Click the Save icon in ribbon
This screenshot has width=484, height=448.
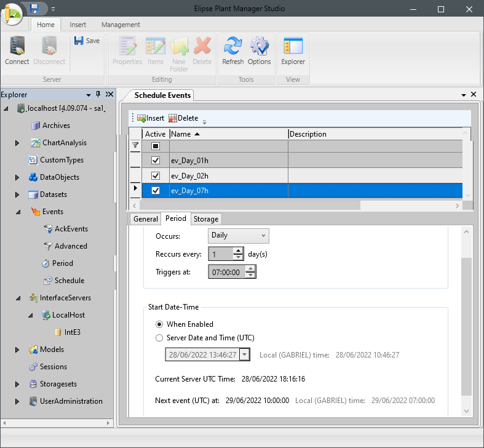(79, 41)
